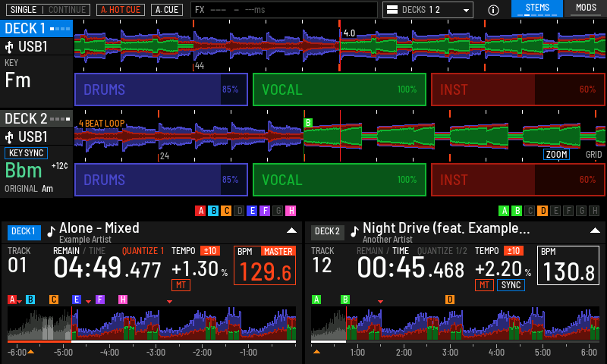Click Deck 2 USB1 source icon
The height and width of the screenshot is (364, 607).
tap(9, 137)
